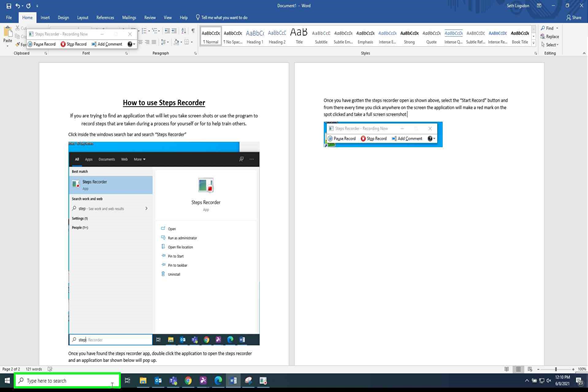Click the Borders icon
Image resolution: width=588 pixels, height=392 pixels.
click(x=186, y=42)
